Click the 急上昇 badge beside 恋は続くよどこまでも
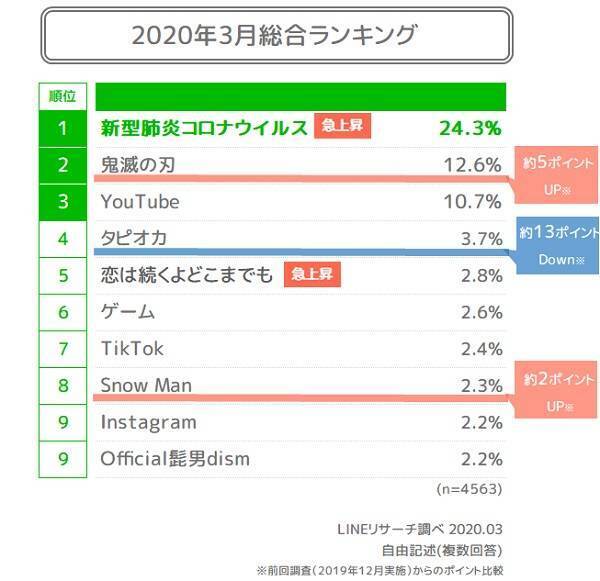This screenshot has height=581, width=600. tap(311, 275)
